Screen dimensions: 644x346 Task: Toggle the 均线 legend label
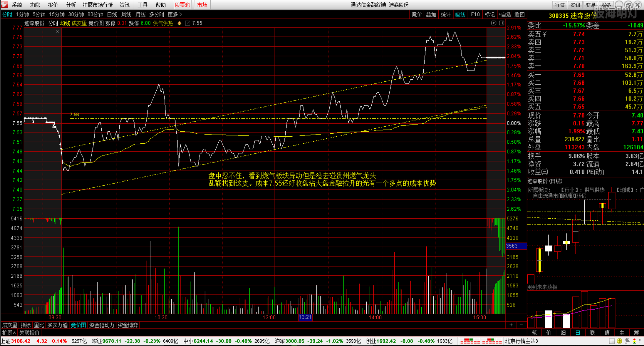65,23
